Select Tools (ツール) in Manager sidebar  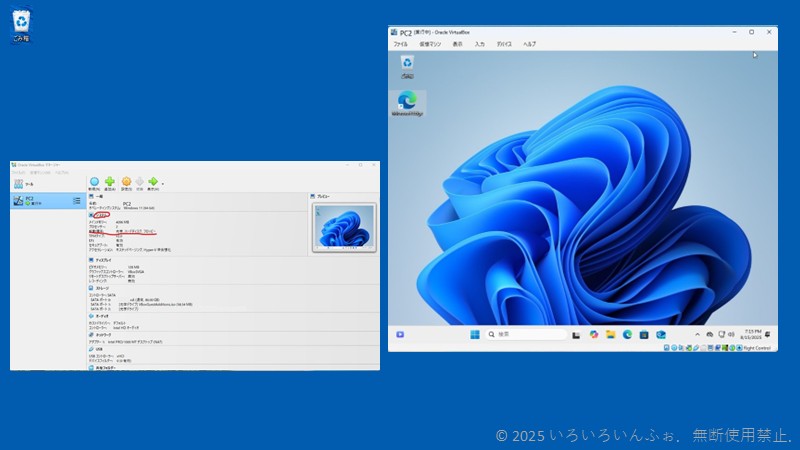(x=48, y=184)
